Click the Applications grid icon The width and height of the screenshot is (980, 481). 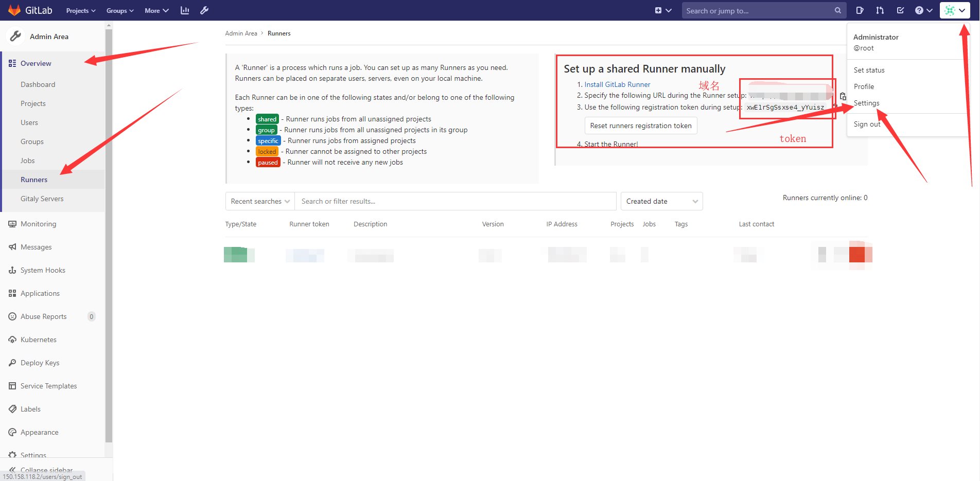12,293
